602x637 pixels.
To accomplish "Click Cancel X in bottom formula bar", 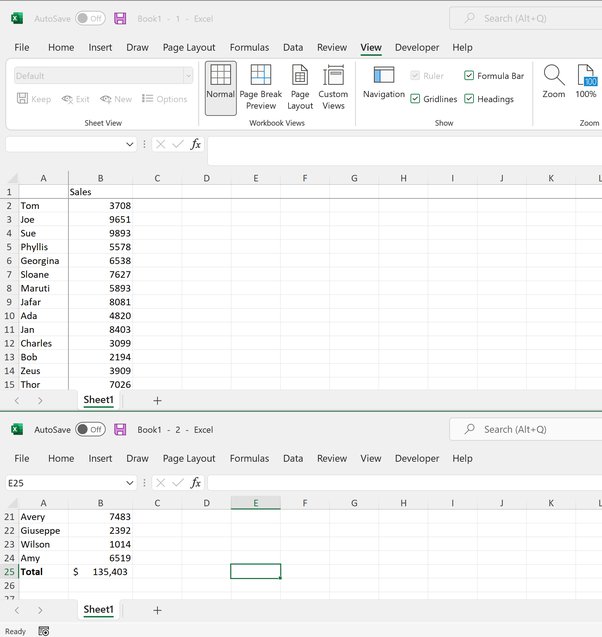I will click(x=160, y=483).
